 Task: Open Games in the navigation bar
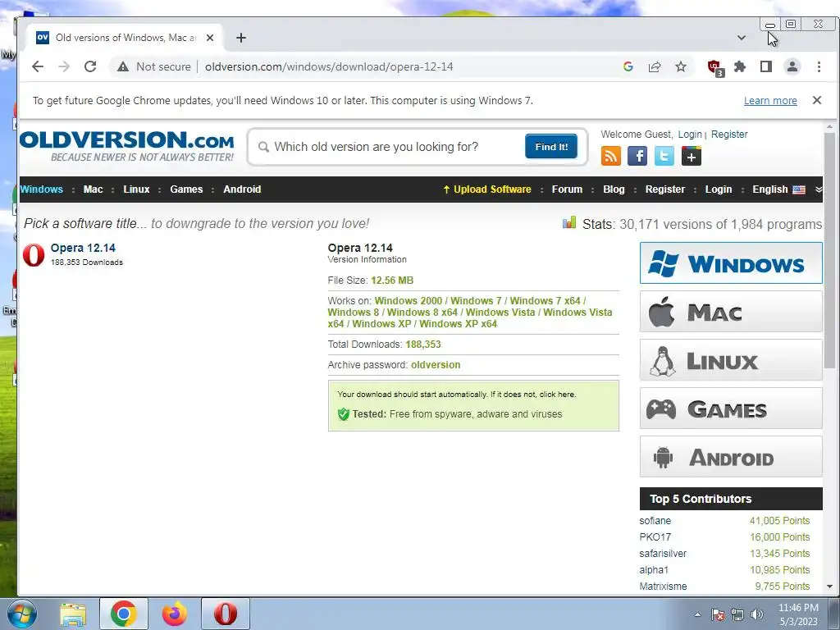[x=186, y=189]
